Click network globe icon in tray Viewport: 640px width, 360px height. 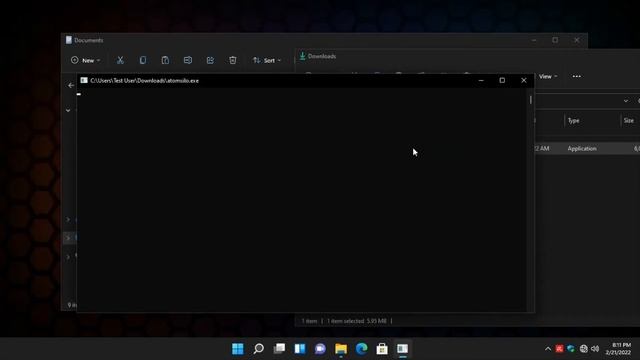point(584,349)
